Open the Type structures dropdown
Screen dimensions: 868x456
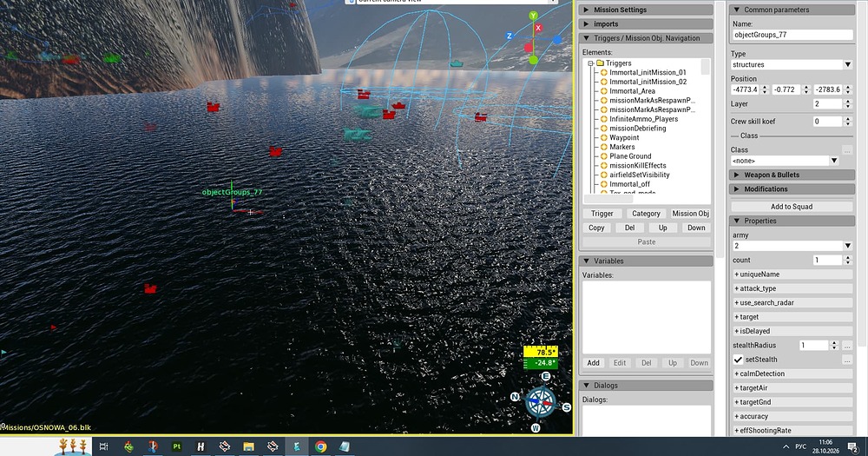click(x=792, y=65)
